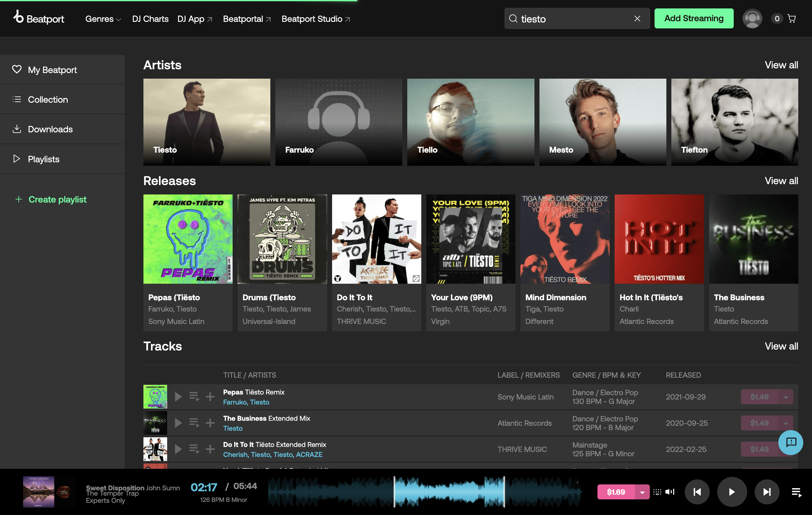812x515 pixels.
Task: Toggle the player volume icon
Action: tap(670, 492)
